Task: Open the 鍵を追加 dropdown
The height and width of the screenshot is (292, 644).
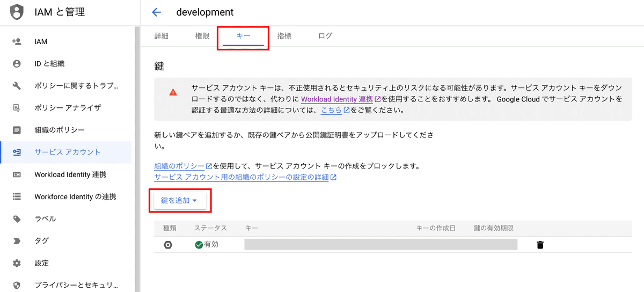Action: tap(179, 200)
